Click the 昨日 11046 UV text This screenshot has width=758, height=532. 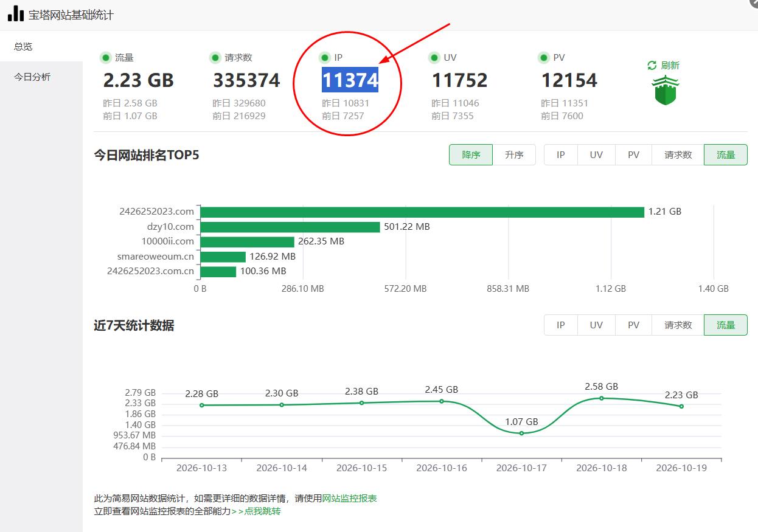click(456, 103)
